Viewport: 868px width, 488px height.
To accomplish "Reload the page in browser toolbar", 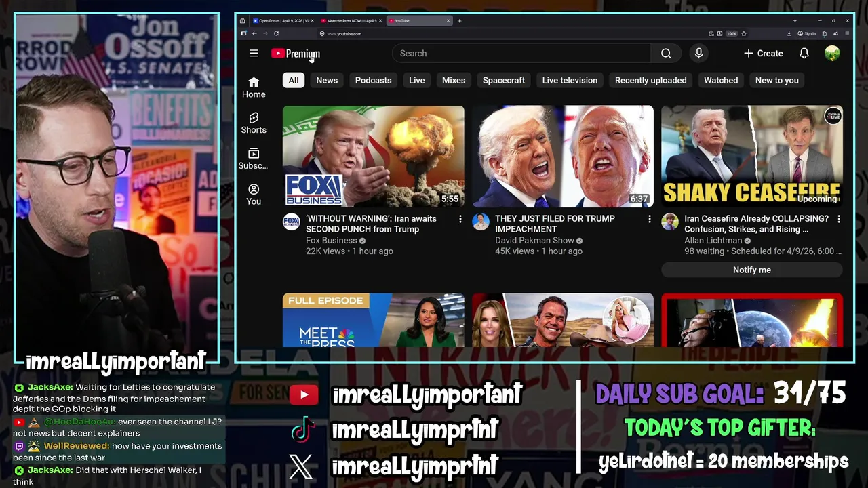I will coord(276,33).
